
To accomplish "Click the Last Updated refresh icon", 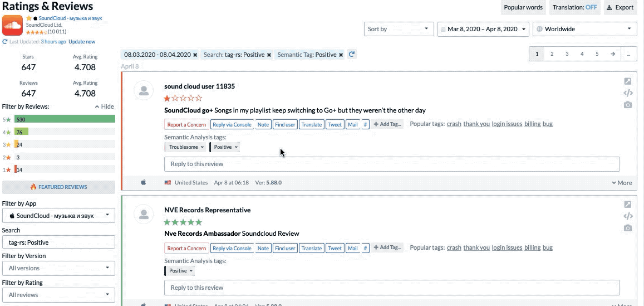I will click(5, 42).
